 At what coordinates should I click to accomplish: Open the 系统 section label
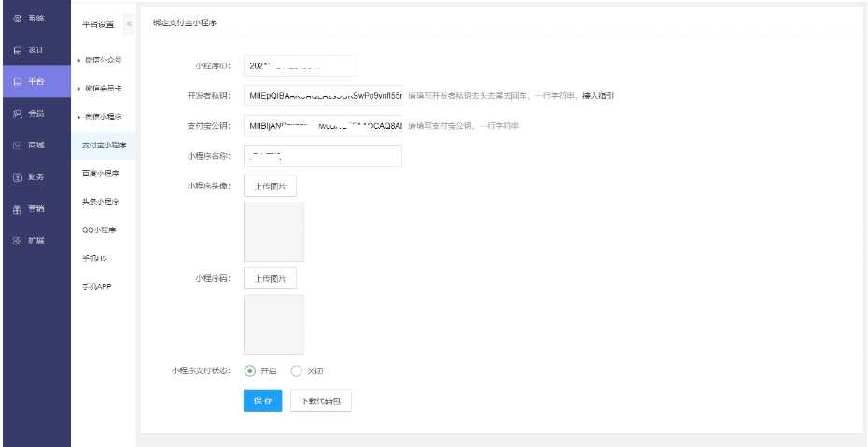pyautogui.click(x=36, y=19)
